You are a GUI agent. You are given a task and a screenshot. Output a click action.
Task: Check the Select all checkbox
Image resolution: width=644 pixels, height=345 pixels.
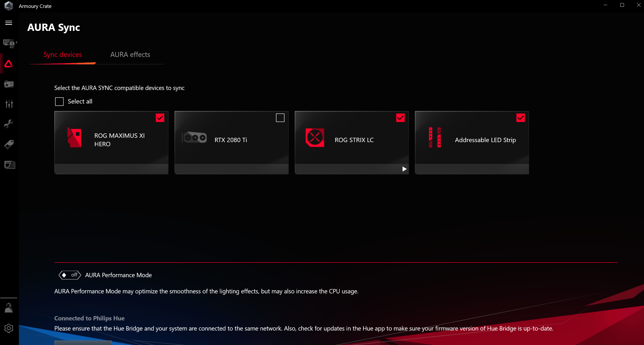coord(59,101)
